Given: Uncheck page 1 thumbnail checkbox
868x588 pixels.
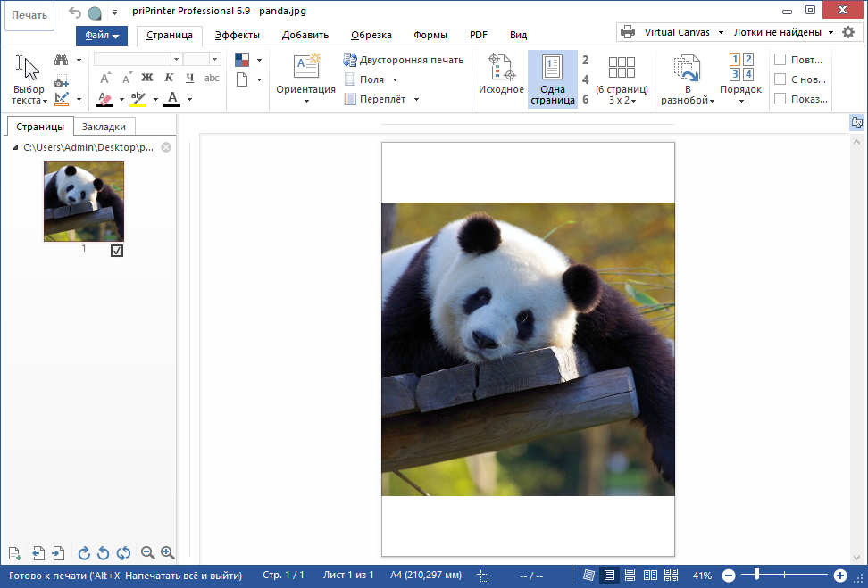Looking at the screenshot, I should click(x=117, y=252).
